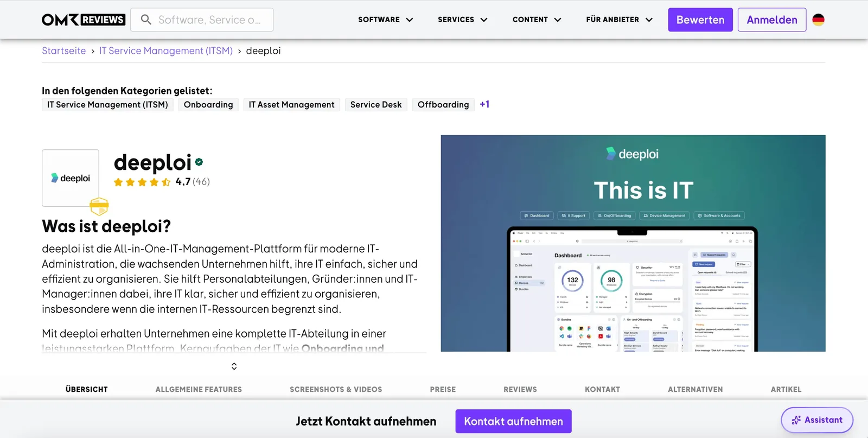The height and width of the screenshot is (438, 868).
Task: Open the Services dropdown menu
Action: [463, 20]
